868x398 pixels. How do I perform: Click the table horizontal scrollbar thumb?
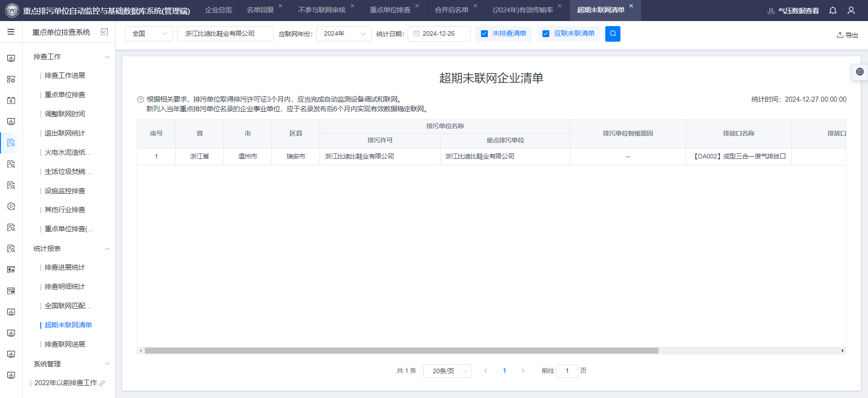click(x=402, y=351)
